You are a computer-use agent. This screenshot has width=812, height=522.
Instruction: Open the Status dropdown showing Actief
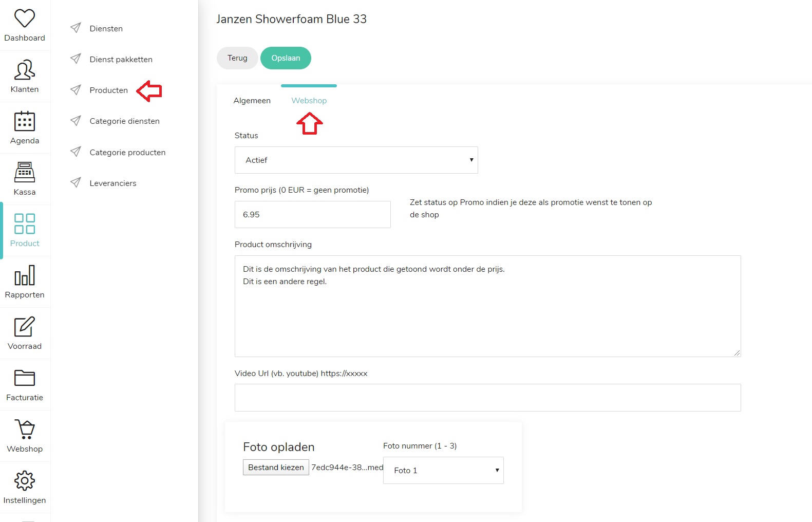(x=356, y=160)
